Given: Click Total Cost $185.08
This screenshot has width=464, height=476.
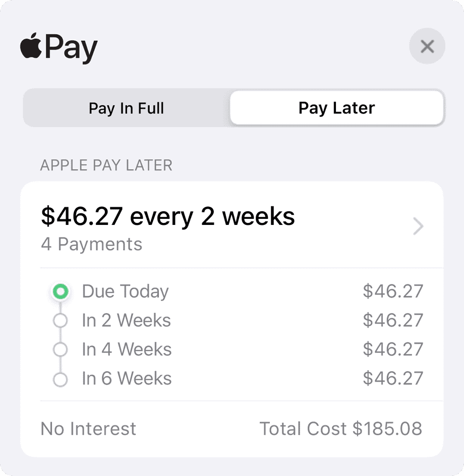Looking at the screenshot, I should [x=340, y=429].
